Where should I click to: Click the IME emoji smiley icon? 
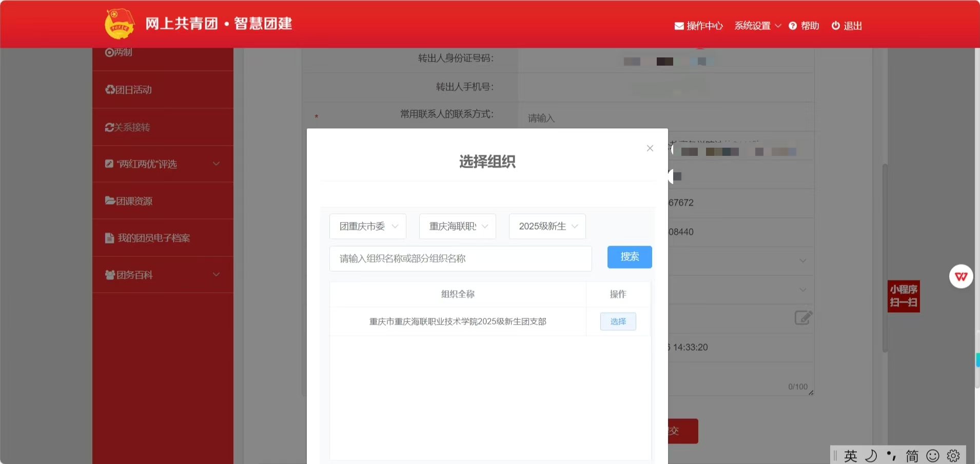(933, 455)
